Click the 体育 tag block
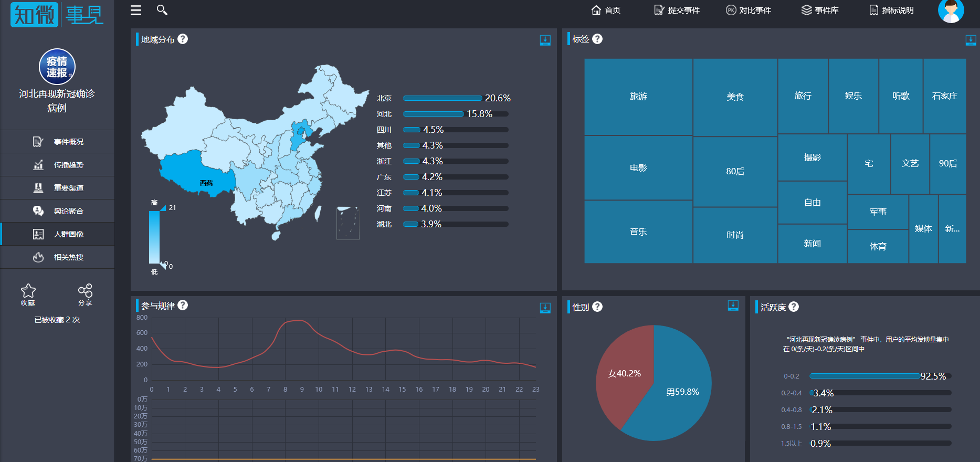 [878, 246]
